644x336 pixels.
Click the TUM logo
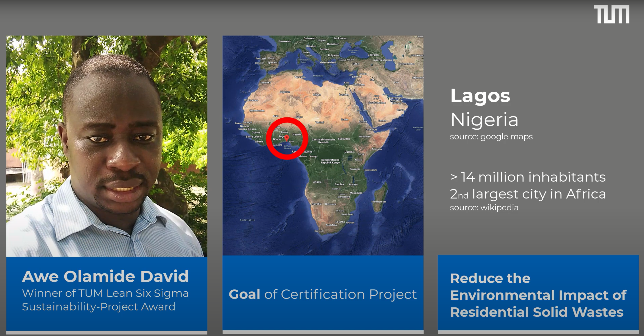[x=612, y=15]
